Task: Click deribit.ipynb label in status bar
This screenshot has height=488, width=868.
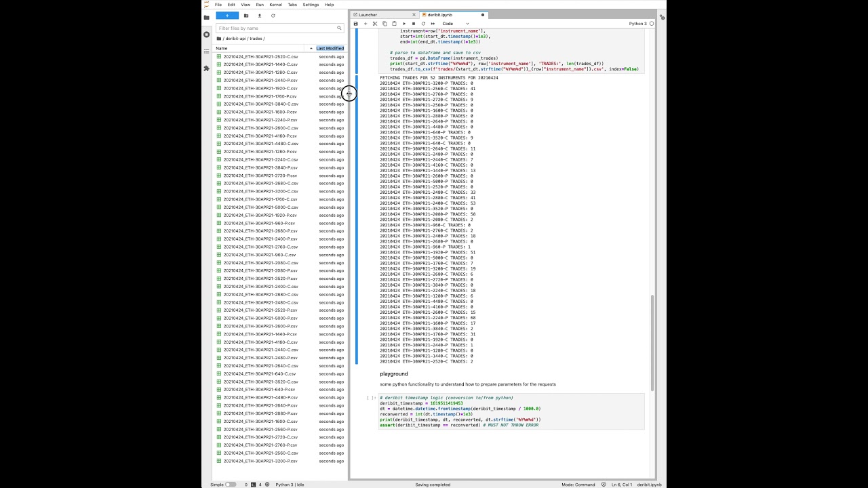Action: (x=650, y=485)
